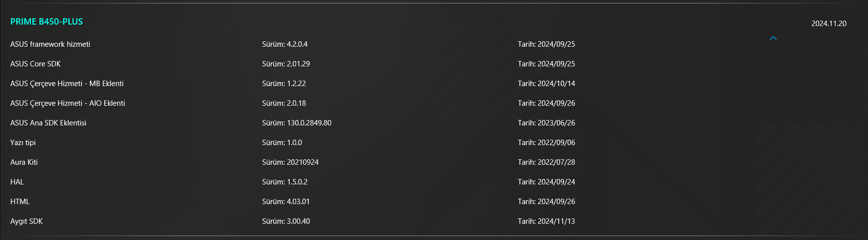Select the Tarih: 2023/06/26 date text
868x240 pixels.
pyautogui.click(x=546, y=123)
